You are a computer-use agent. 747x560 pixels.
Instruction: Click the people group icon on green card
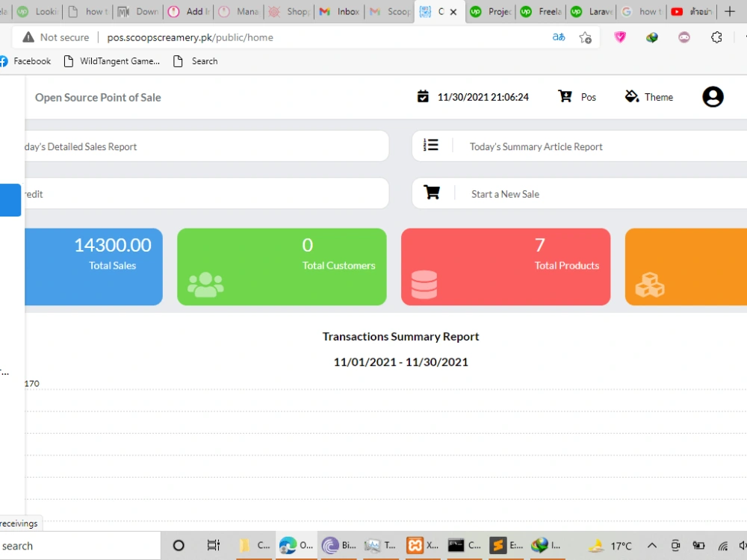click(205, 284)
